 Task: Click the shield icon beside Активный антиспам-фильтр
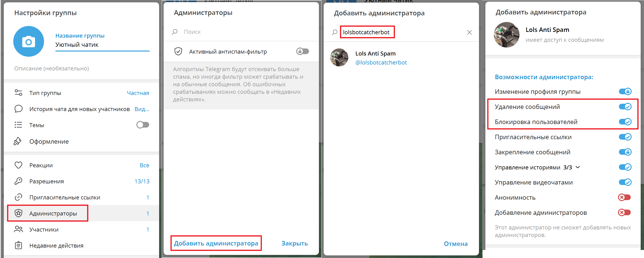tap(178, 52)
